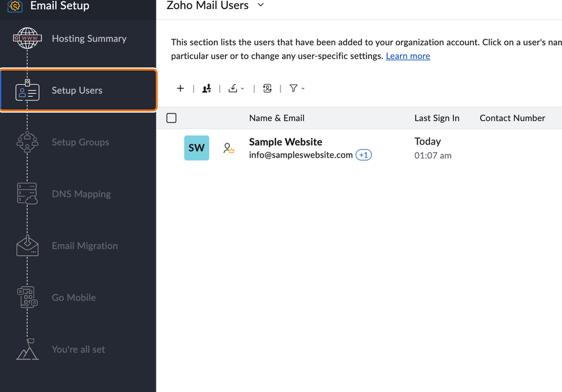Click the Contact Number column header
The image size is (562, 392).
[513, 118]
